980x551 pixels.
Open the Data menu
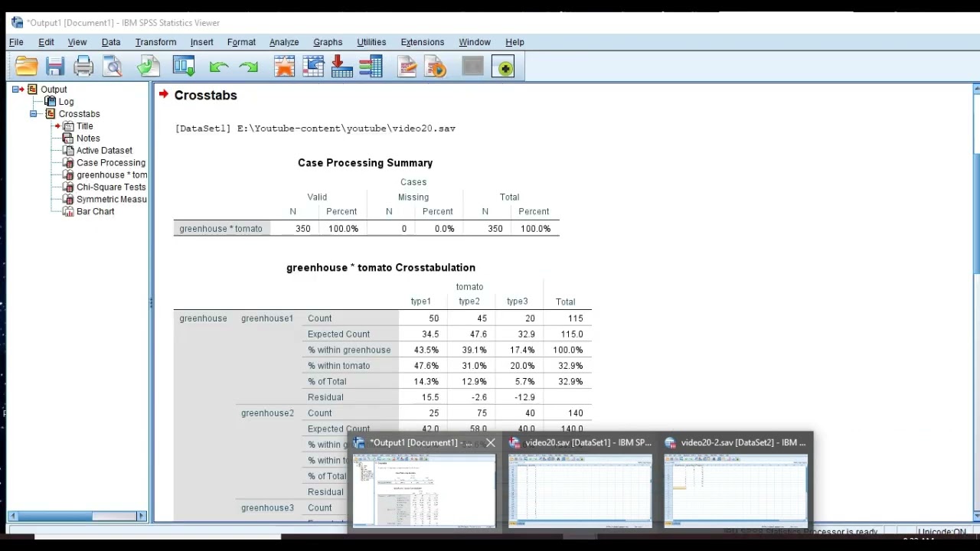(111, 42)
